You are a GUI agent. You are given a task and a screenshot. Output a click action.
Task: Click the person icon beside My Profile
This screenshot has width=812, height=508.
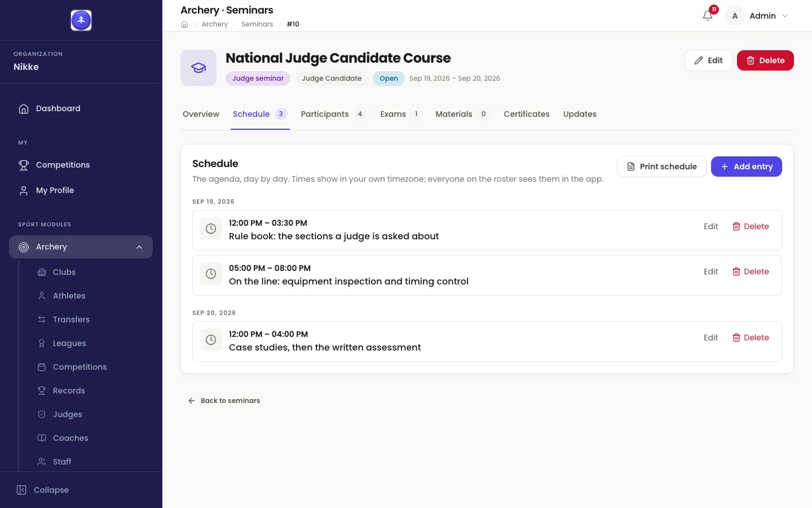click(x=24, y=190)
